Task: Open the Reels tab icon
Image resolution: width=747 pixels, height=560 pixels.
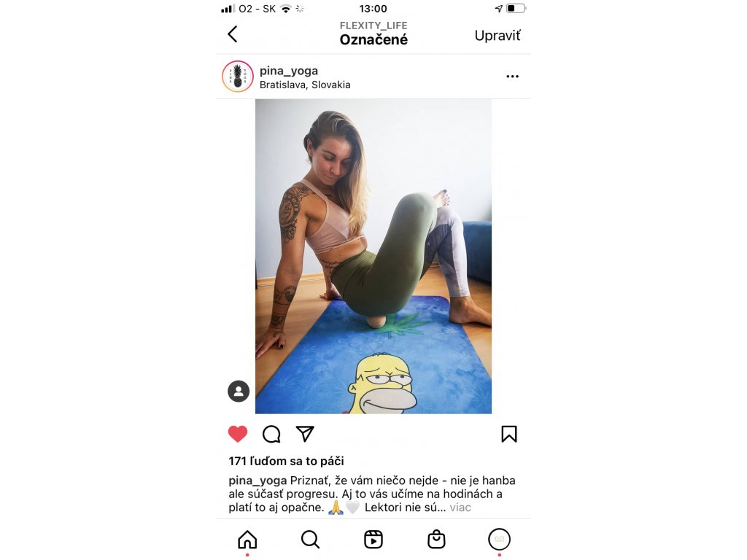Action: [x=373, y=540]
